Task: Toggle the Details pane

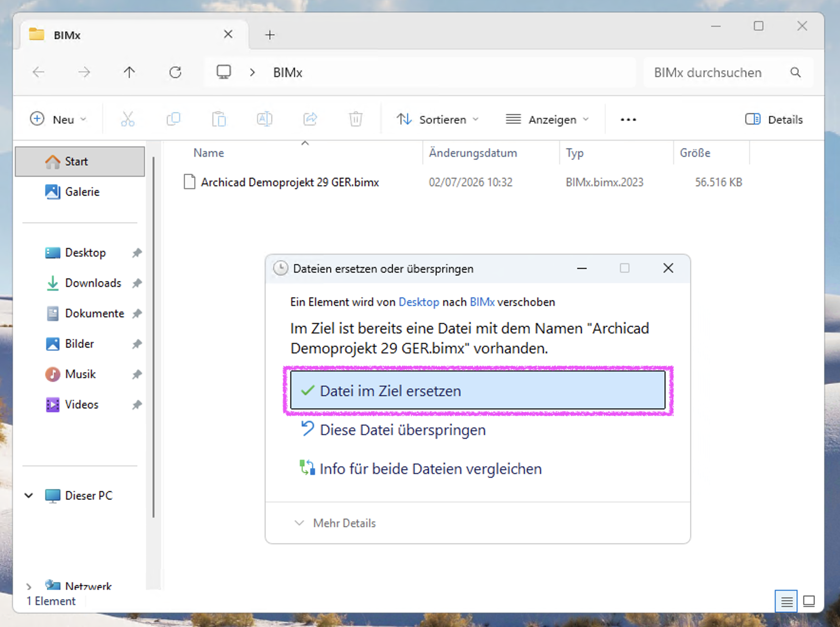Action: 773,119
